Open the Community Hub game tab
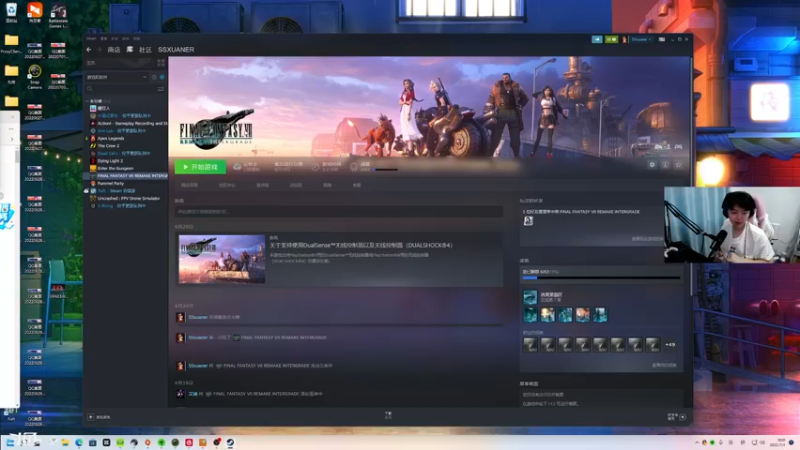800x450 pixels. [x=227, y=185]
